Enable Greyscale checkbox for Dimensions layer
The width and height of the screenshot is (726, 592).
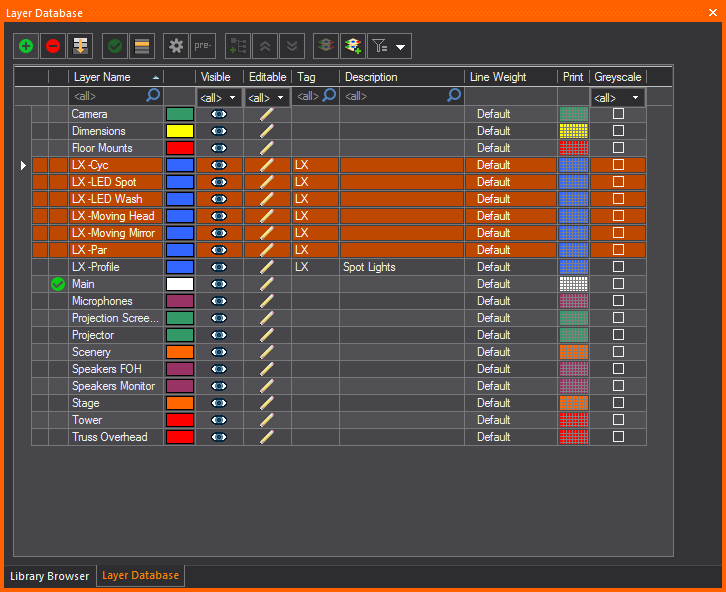tap(618, 131)
